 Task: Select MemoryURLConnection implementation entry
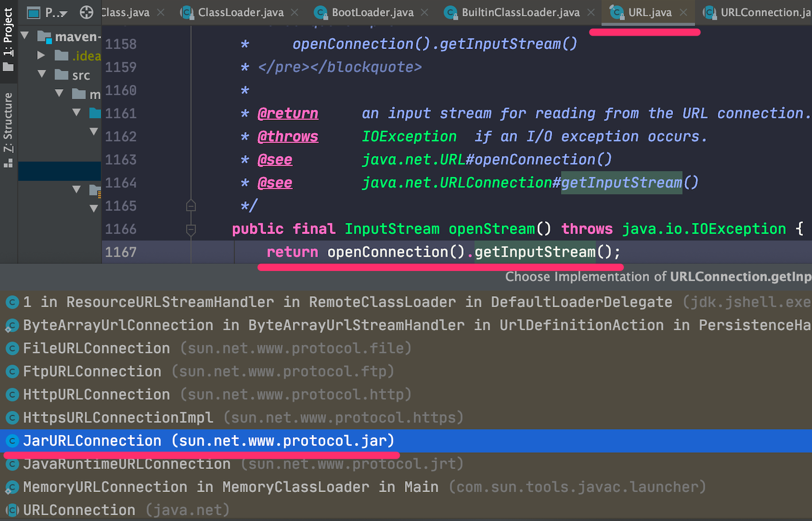point(406,487)
